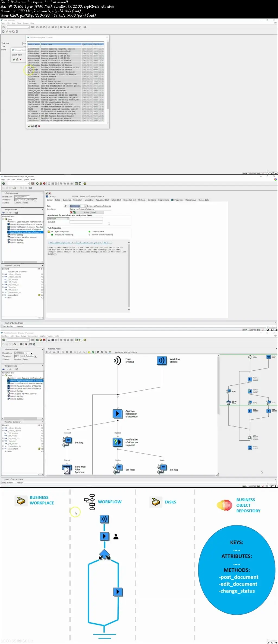278x644 pixels.
Task: Open the Expression dropdown under Agents
Action: [68, 219]
